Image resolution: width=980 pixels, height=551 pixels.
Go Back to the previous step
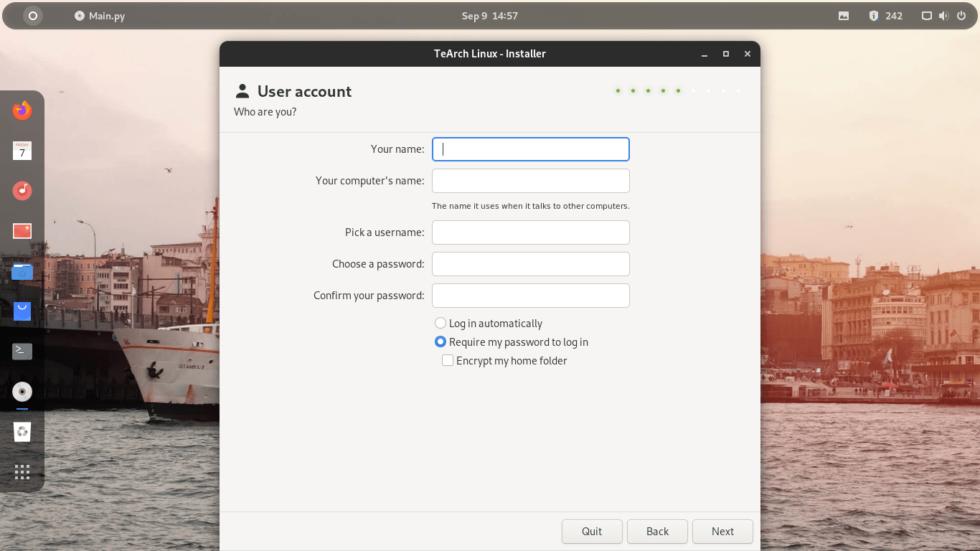[x=657, y=532]
